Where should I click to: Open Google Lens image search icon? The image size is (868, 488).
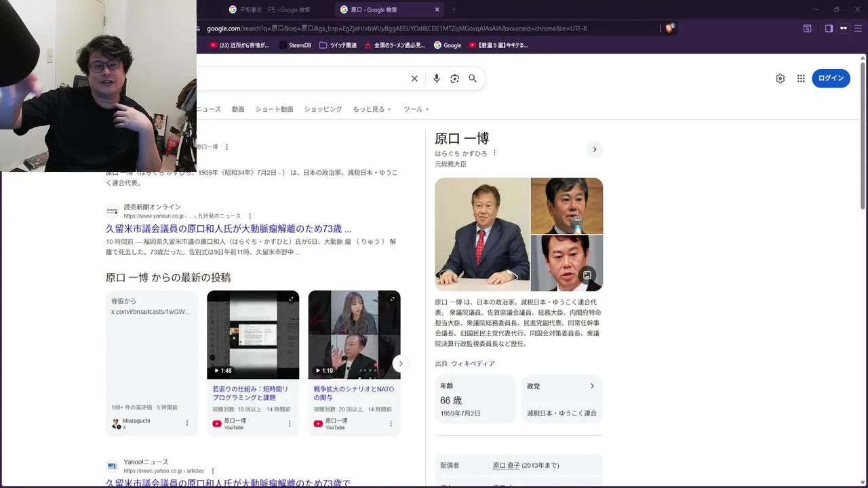point(455,79)
